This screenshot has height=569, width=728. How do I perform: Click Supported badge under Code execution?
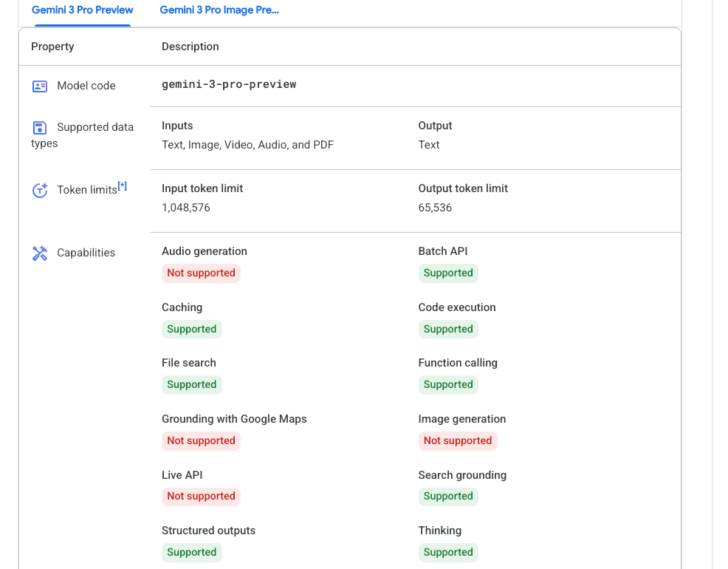tap(448, 330)
